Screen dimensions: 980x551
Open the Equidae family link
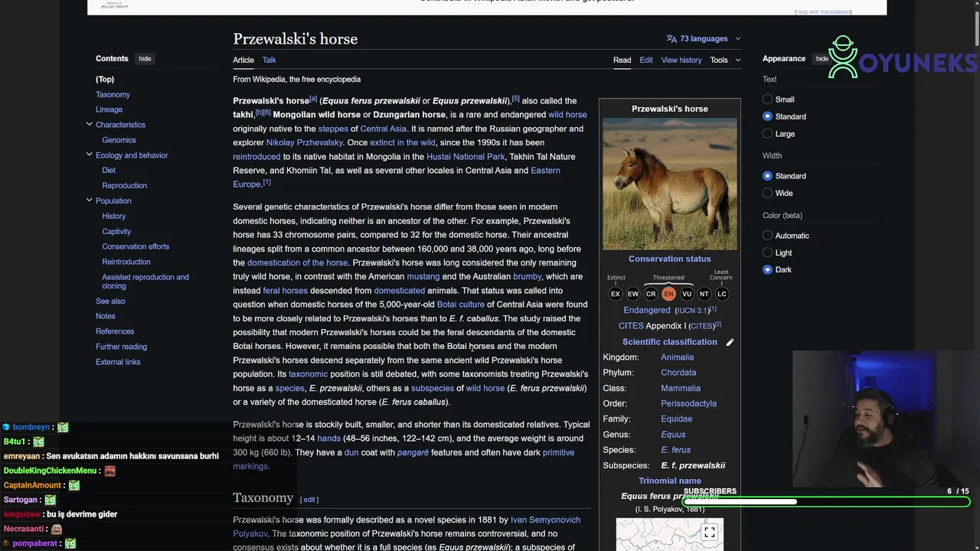(676, 419)
